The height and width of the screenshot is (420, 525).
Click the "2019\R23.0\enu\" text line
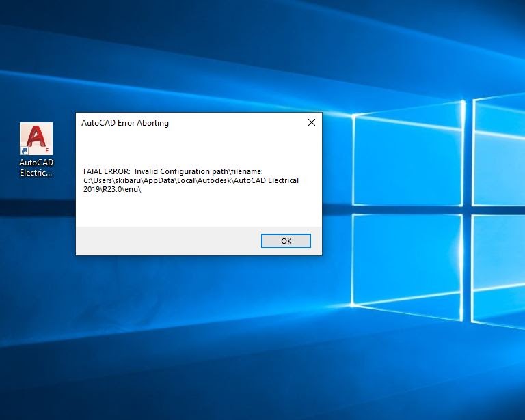tap(116, 190)
